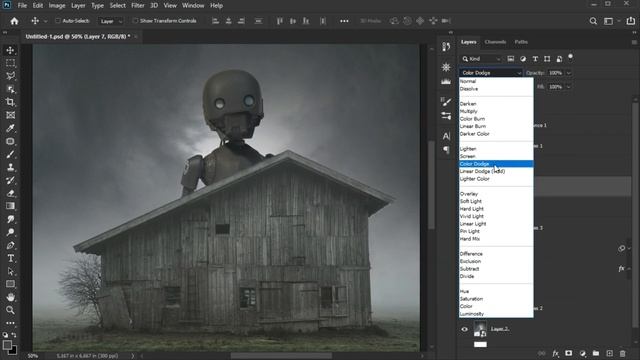Open the Opacity dropdown arrow

point(569,73)
